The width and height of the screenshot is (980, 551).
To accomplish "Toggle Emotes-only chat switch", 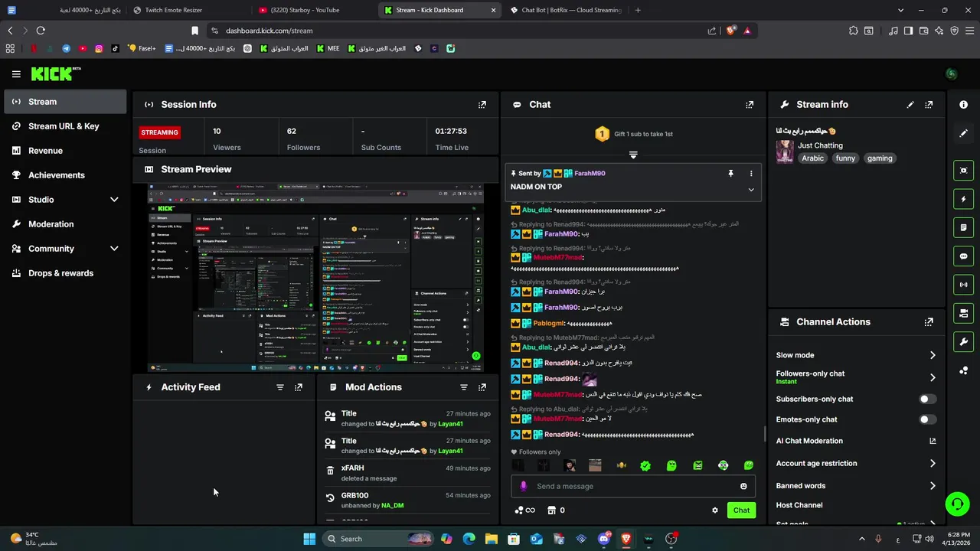I will tap(928, 419).
